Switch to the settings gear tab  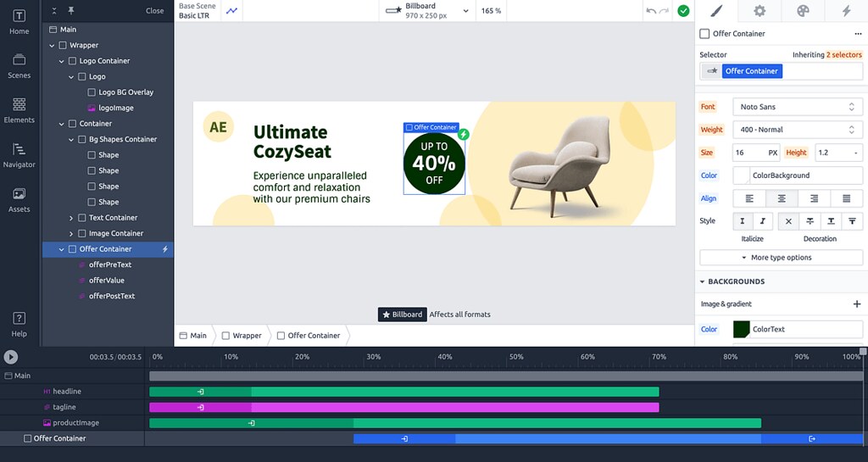[759, 11]
